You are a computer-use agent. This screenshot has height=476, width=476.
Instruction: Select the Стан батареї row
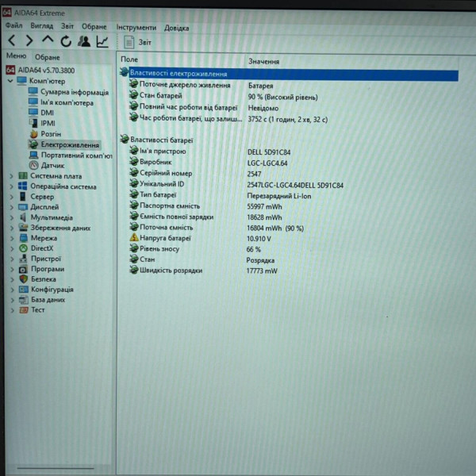coord(224,97)
